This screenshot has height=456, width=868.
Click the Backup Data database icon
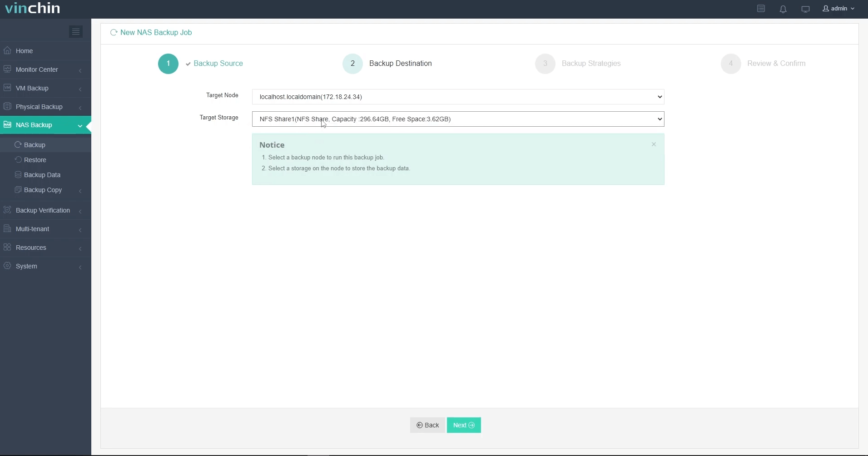tap(18, 174)
